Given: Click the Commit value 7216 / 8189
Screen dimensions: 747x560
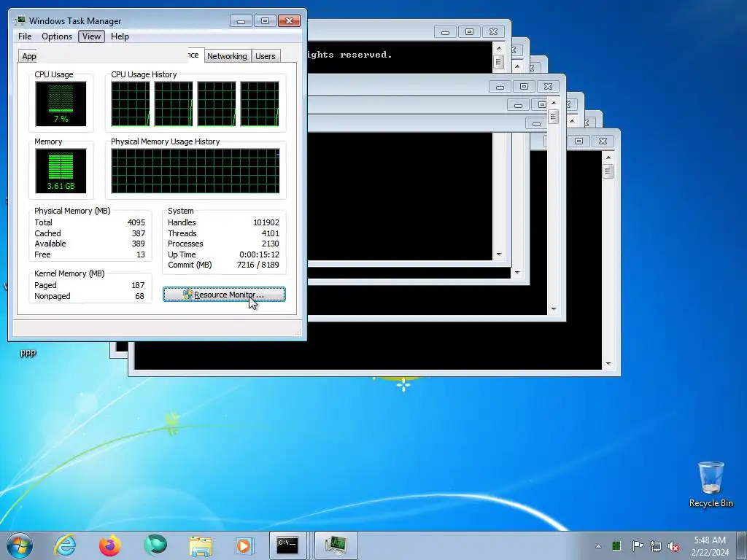Looking at the screenshot, I should coord(258,265).
